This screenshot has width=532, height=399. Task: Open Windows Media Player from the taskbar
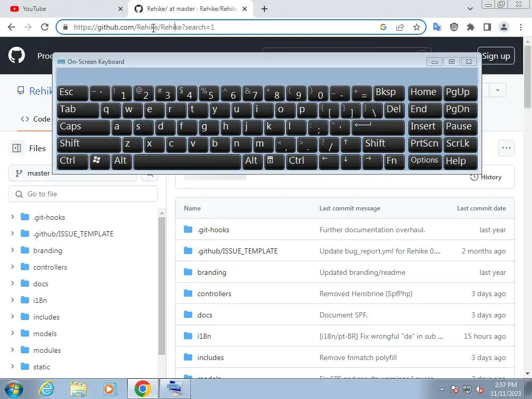click(x=110, y=389)
